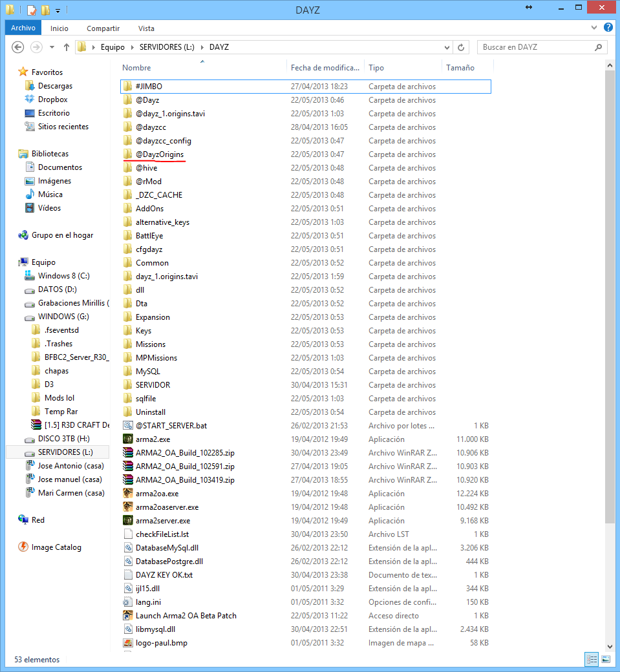Viewport: 620px width, 672px height.
Task: Open the Archivo menu tab
Action: pos(23,28)
